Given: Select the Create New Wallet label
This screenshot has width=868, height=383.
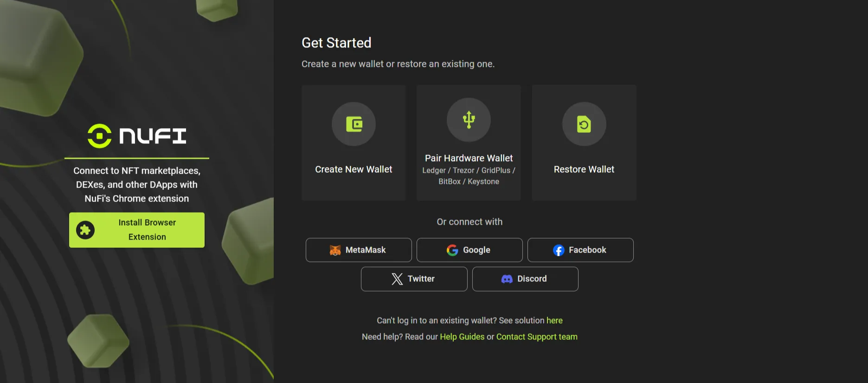Looking at the screenshot, I should click(354, 169).
